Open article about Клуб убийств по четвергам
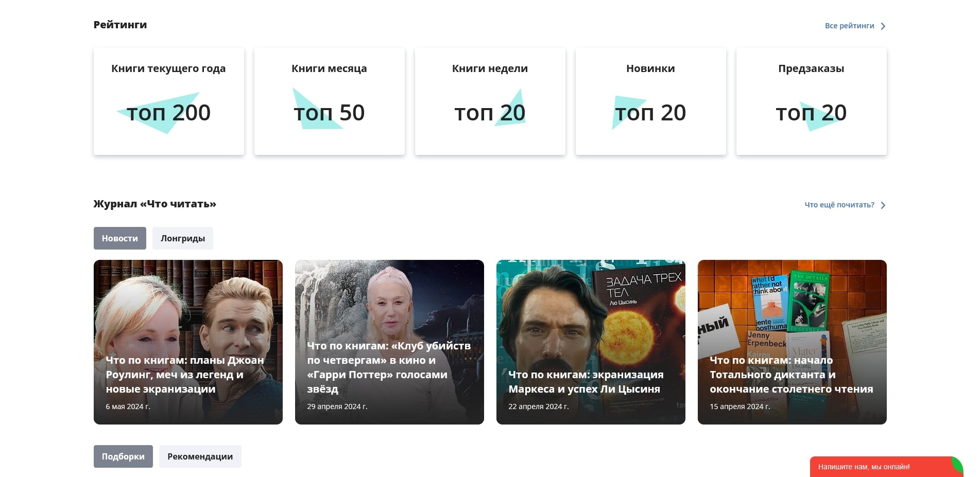This screenshot has height=477, width=980. tap(389, 342)
